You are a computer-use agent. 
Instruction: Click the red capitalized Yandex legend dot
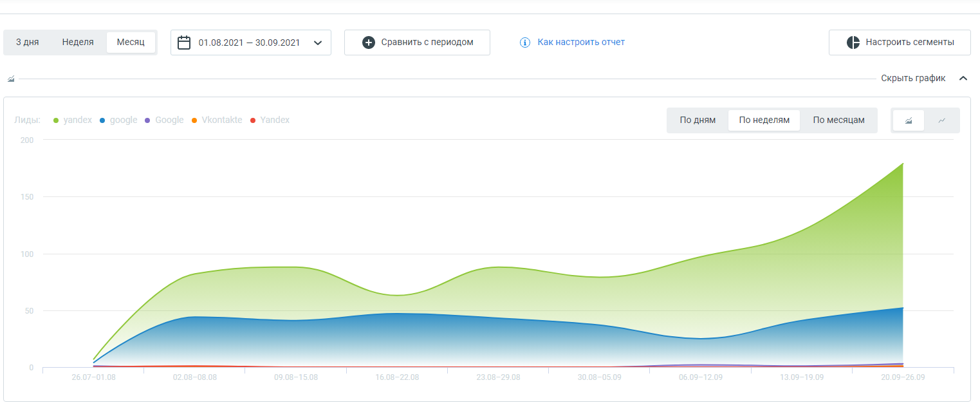coord(253,120)
